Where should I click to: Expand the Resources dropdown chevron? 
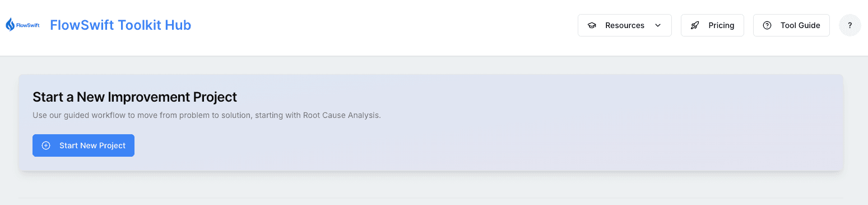click(x=658, y=25)
